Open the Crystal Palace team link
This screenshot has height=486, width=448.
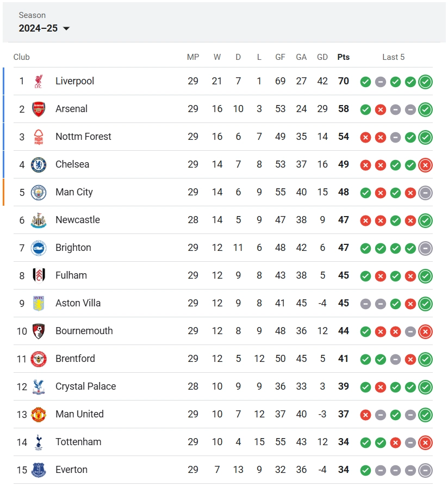pyautogui.click(x=85, y=386)
